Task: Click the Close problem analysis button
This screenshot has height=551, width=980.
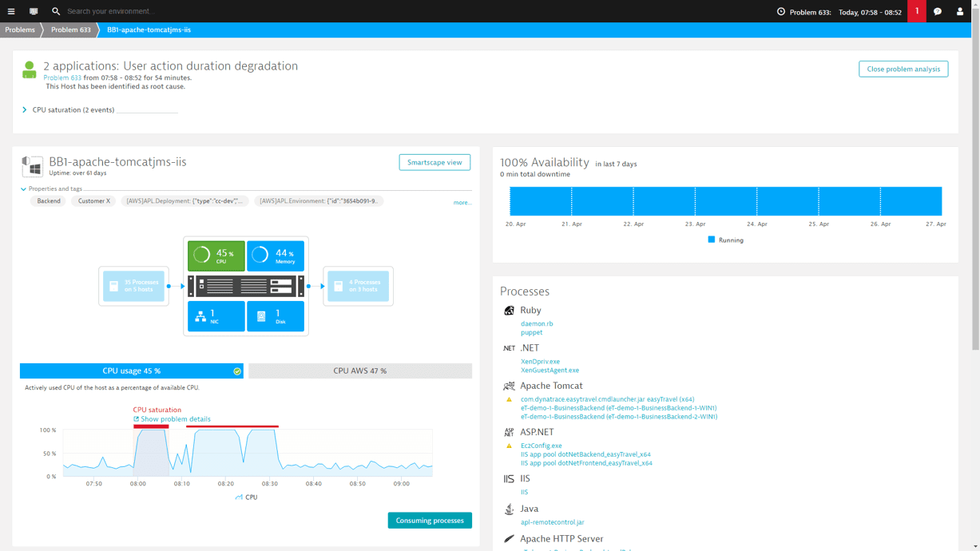Action: click(x=903, y=69)
